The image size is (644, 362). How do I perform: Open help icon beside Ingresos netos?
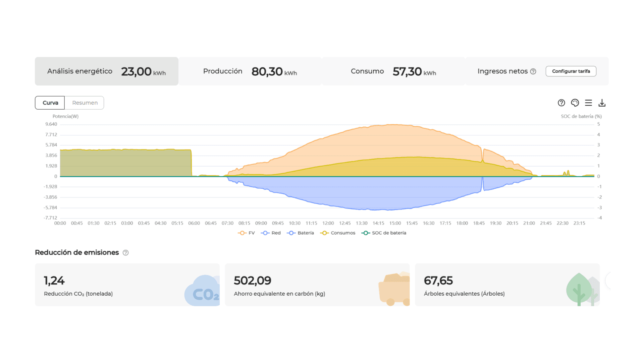click(533, 71)
